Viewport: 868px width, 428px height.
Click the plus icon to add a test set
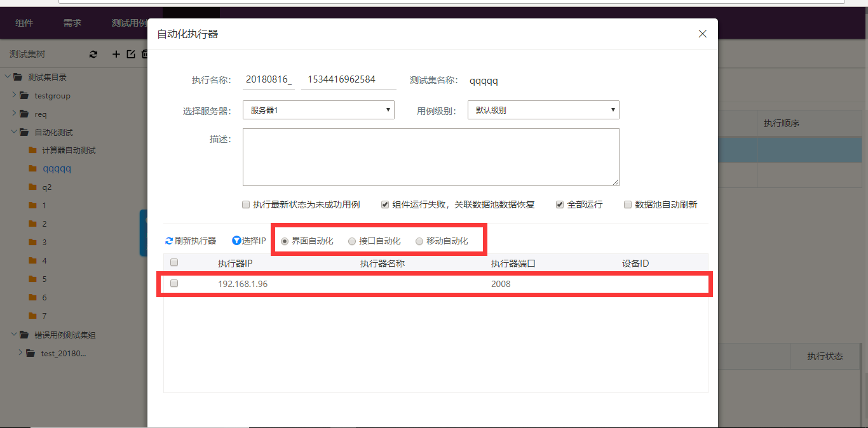[x=116, y=55]
